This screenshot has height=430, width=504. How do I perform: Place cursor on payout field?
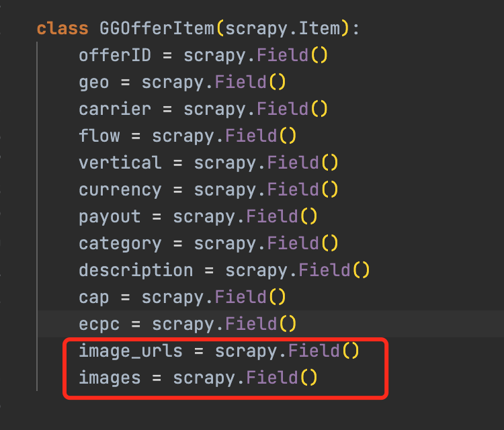click(x=110, y=216)
